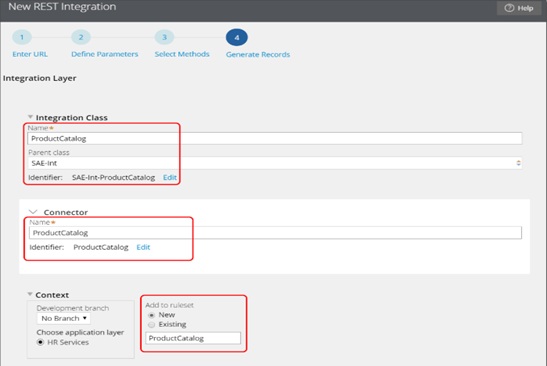Collapse the Context section

pyautogui.click(x=30, y=294)
